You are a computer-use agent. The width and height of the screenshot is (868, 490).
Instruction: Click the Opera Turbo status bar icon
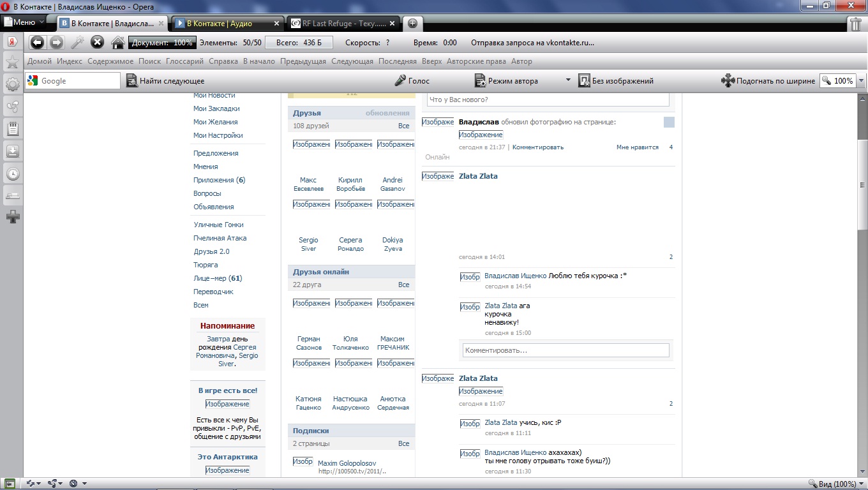point(73,484)
